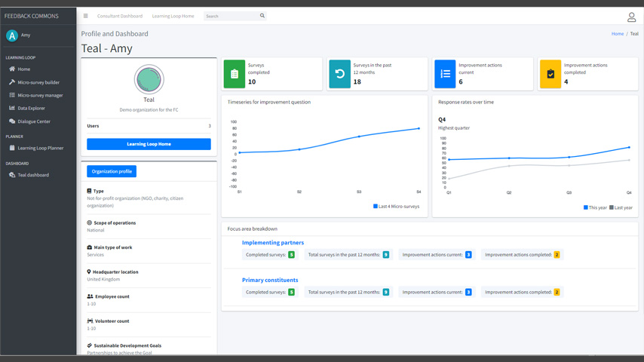Toggle the Last year legend swatch
This screenshot has height=362, width=644.
(x=611, y=207)
